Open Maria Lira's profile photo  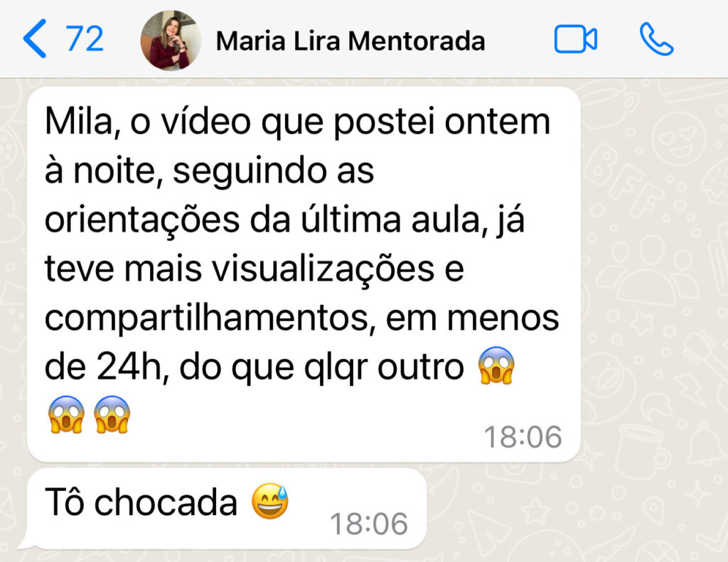click(x=171, y=40)
